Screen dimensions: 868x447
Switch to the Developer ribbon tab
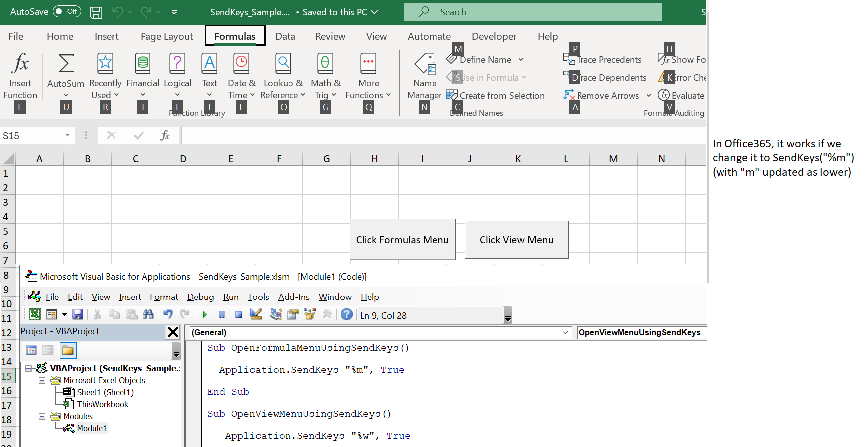(x=494, y=36)
